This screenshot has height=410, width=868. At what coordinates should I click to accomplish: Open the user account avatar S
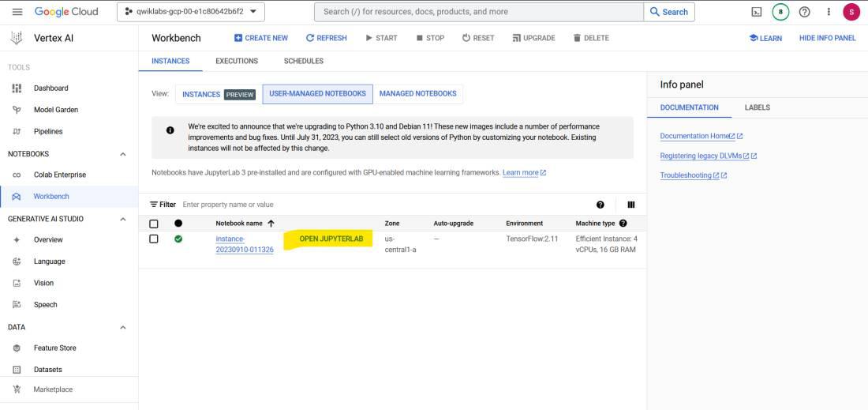(x=851, y=12)
